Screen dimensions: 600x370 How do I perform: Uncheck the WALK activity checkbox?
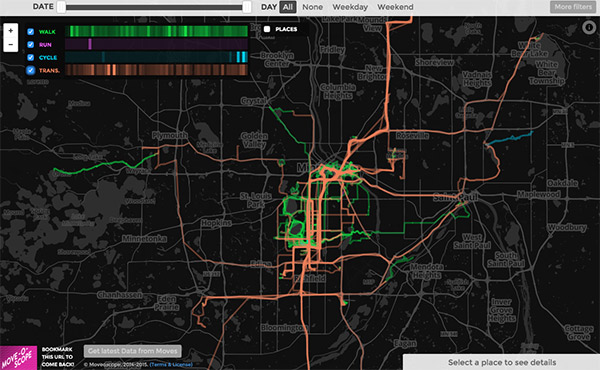[x=31, y=32]
